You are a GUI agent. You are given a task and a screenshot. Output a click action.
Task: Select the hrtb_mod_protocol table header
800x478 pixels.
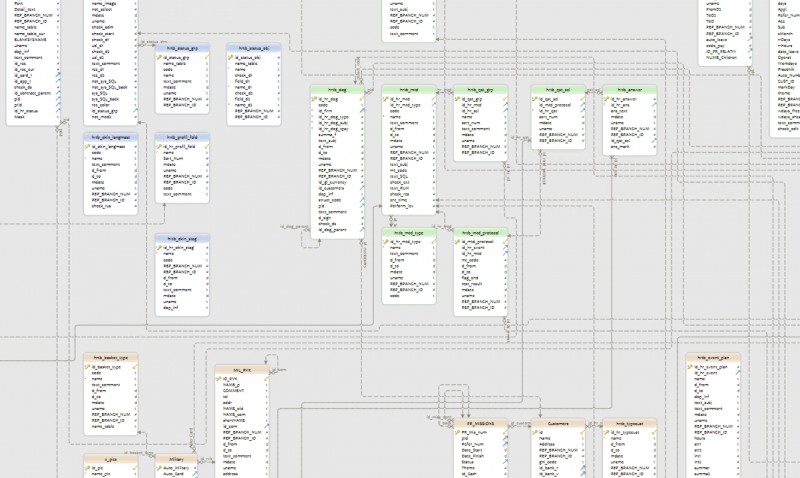tap(480, 233)
